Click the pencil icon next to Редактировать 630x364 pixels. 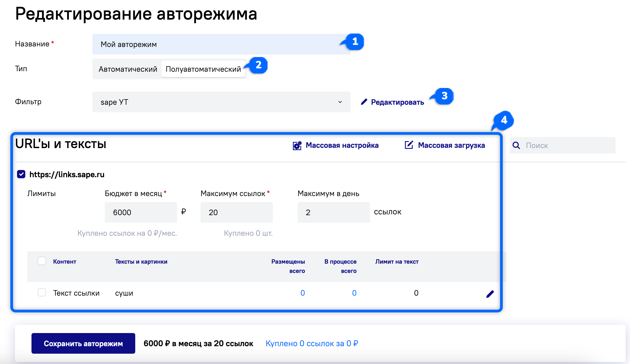[x=364, y=102]
